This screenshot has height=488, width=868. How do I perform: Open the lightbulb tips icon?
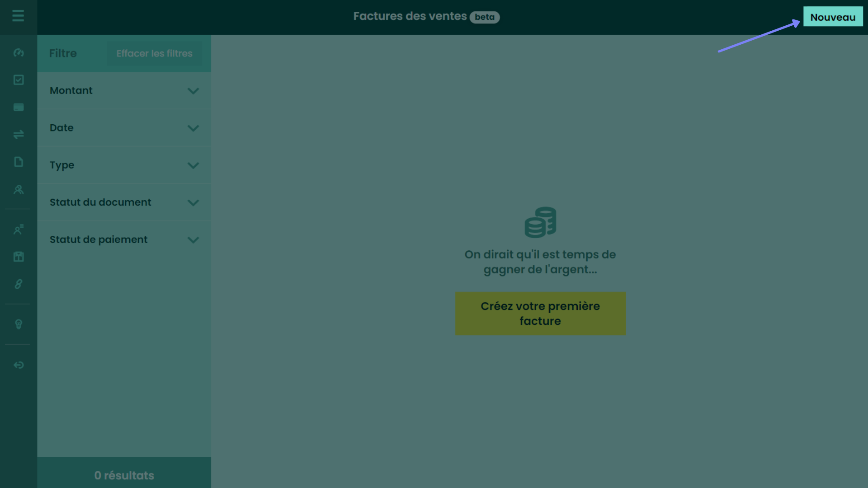19,324
